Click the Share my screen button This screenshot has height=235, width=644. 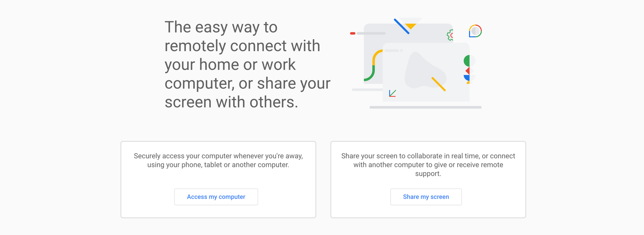[426, 197]
